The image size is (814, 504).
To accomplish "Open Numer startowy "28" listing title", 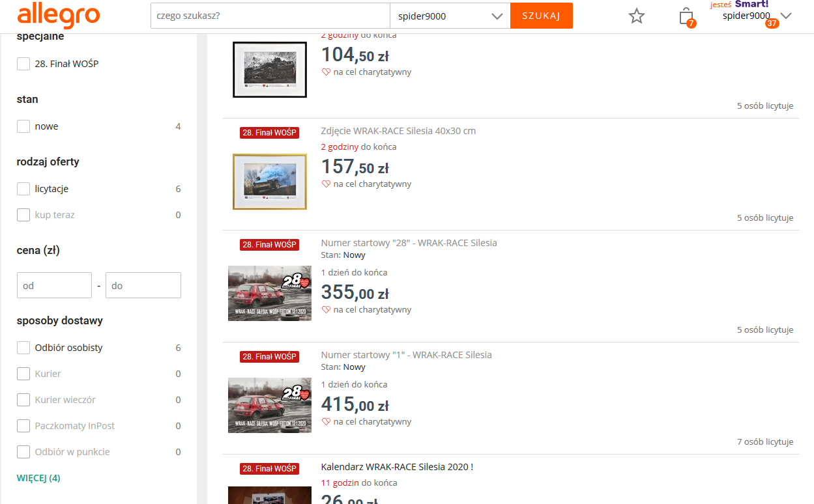I will [409, 243].
